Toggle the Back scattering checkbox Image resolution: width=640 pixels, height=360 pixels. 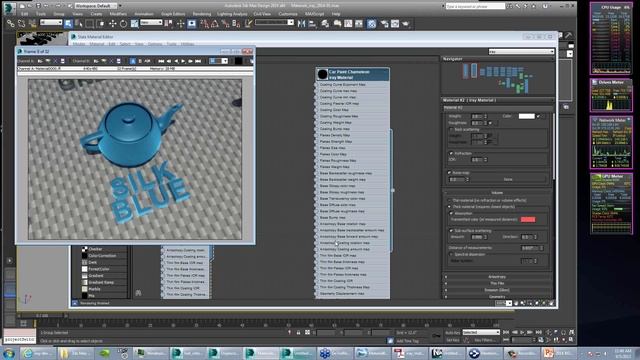[x=451, y=129]
